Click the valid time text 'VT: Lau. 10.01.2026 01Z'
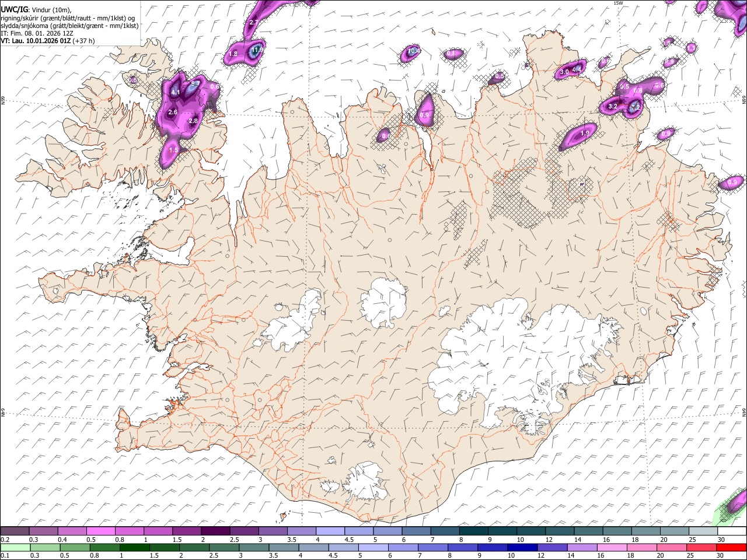Viewport: 747px width, 560px height. (x=36, y=41)
